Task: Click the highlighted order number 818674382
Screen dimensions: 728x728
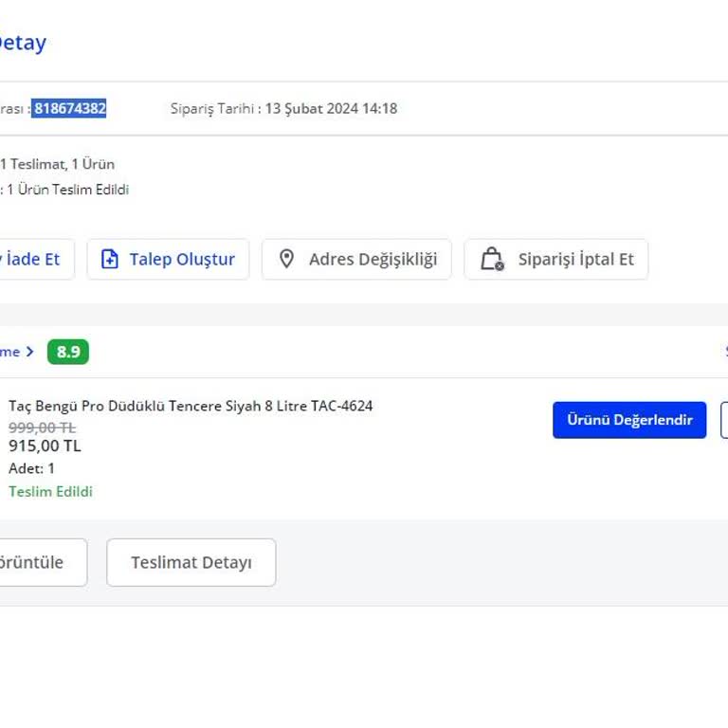Action: point(69,108)
